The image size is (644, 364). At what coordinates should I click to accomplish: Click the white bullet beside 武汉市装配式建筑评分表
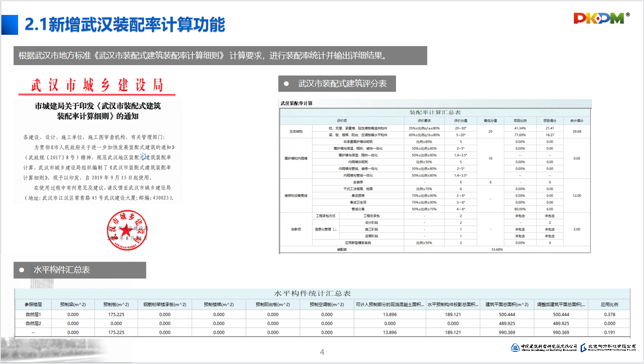[286, 84]
